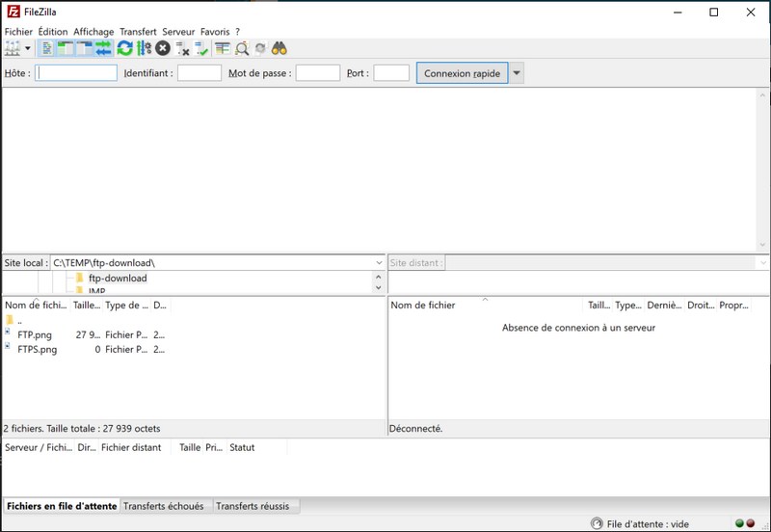Click the cancel current operation icon
Screen dimensions: 771x532
[163, 48]
